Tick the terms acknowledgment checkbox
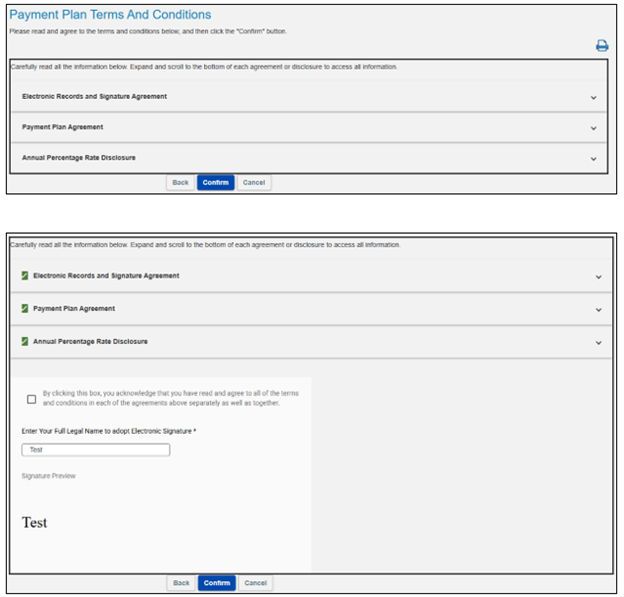This screenshot has width=624, height=597. coord(32,398)
